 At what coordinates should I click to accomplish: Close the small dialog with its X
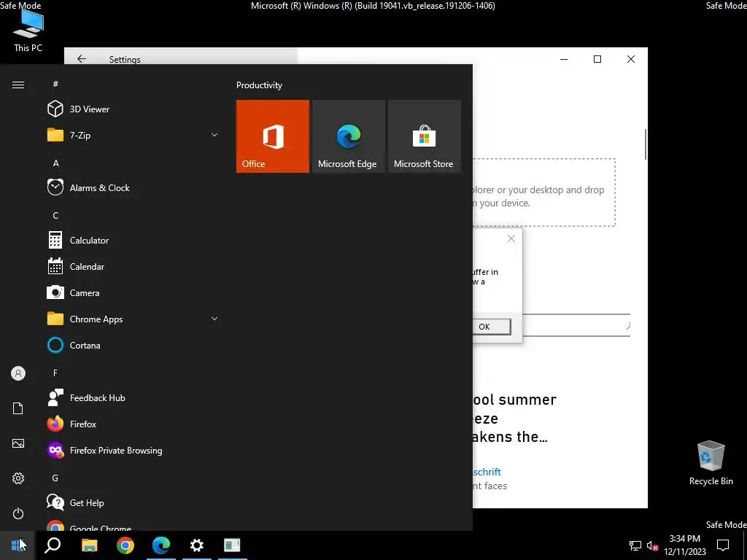511,238
